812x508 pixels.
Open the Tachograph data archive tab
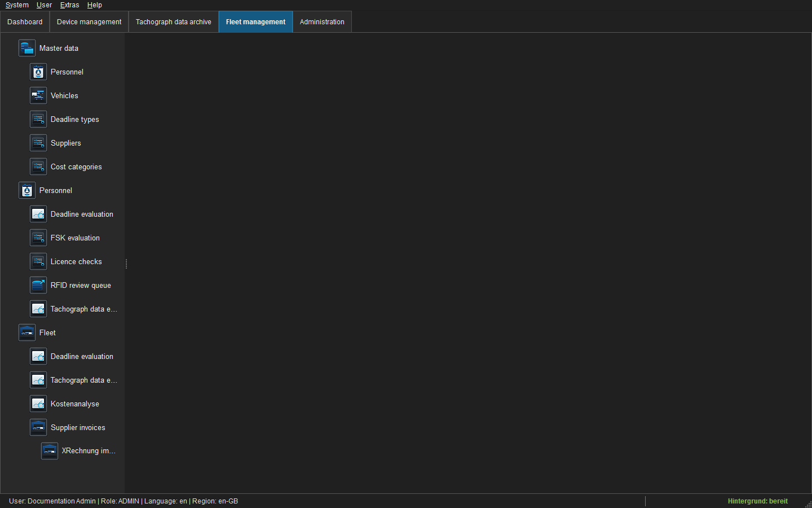174,22
